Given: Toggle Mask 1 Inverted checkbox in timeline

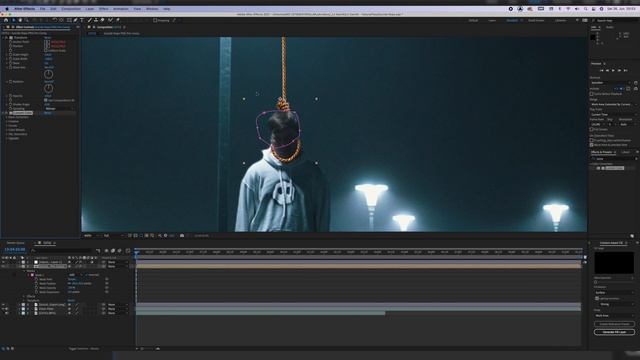Looking at the screenshot, I should (87, 275).
